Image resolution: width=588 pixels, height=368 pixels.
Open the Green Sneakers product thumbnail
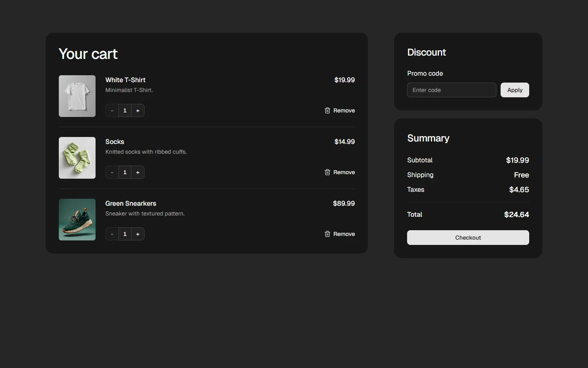(x=77, y=220)
